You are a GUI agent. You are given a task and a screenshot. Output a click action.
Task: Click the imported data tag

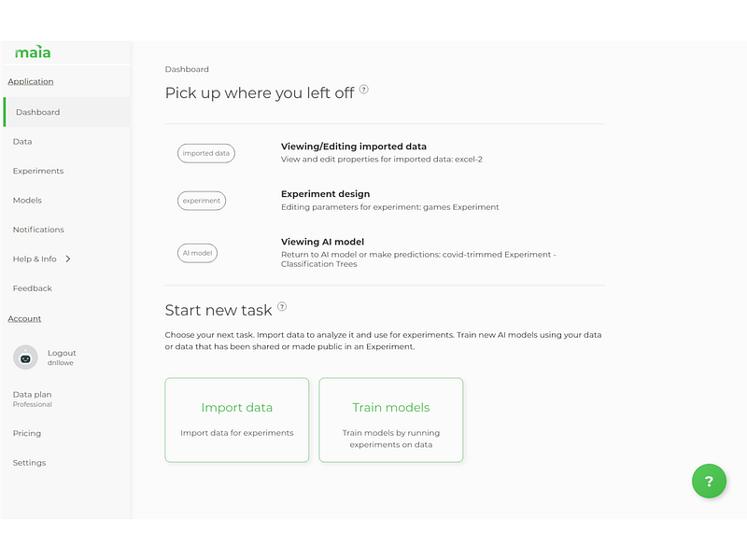(x=206, y=153)
